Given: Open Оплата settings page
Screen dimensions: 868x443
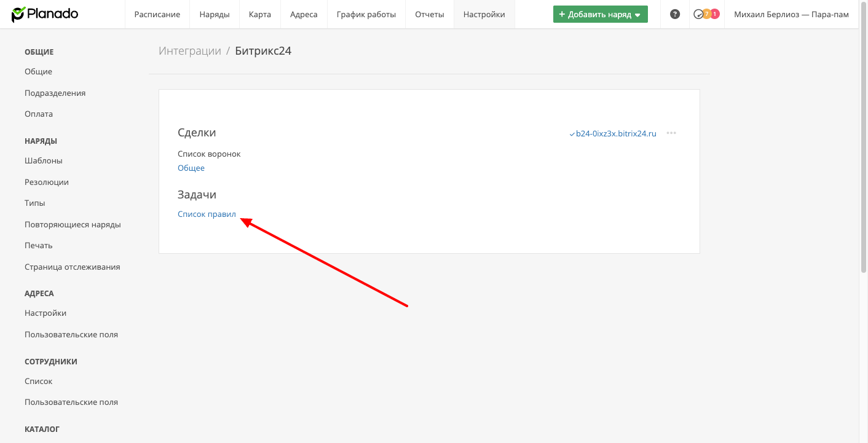Looking at the screenshot, I should click(x=39, y=114).
